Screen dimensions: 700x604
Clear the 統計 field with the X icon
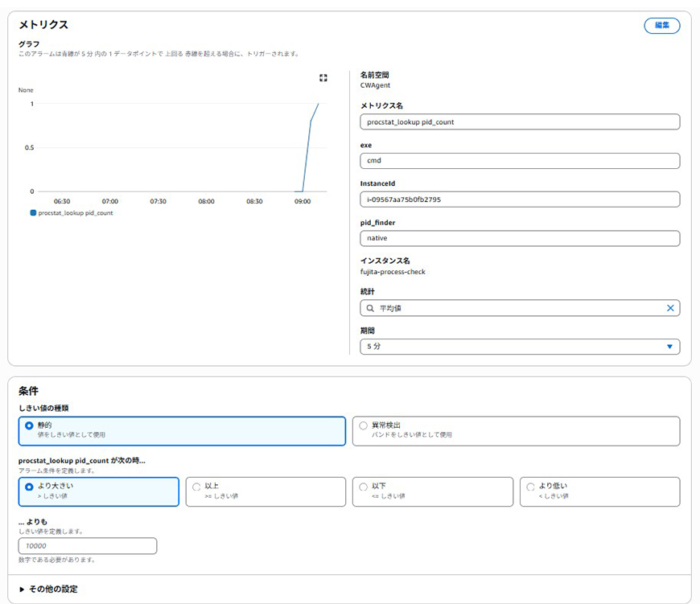pyautogui.click(x=670, y=308)
